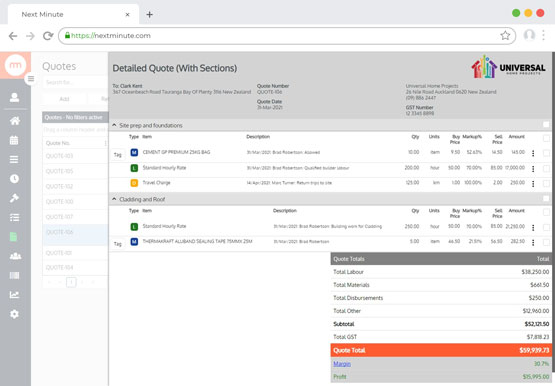
Task: Tick the checkbox on Thermakraft tape row
Action: click(x=546, y=242)
